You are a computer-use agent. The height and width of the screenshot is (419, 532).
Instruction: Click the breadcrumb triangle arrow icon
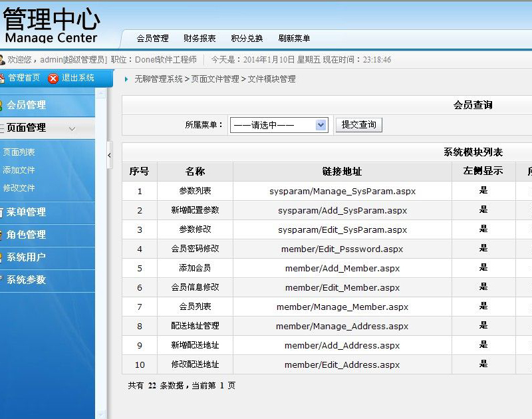(127, 79)
